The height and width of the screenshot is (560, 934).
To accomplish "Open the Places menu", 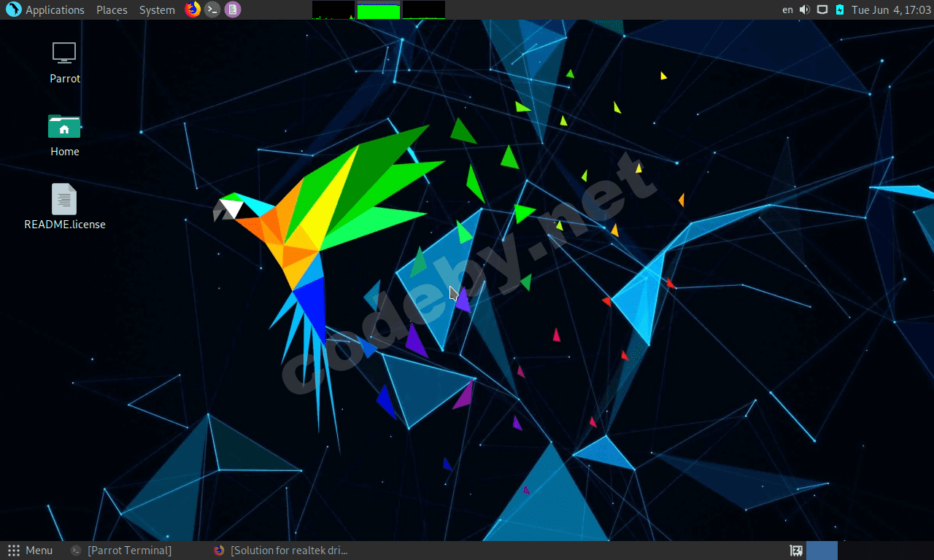I will [112, 10].
